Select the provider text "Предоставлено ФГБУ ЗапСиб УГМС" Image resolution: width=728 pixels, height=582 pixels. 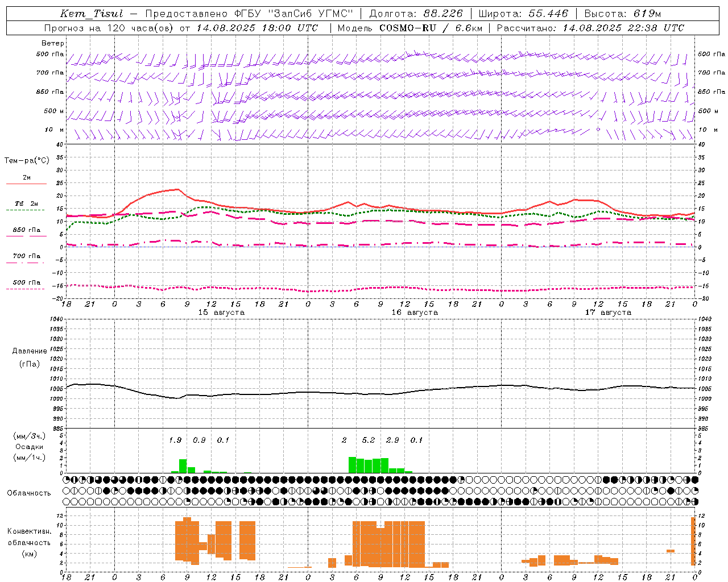(249, 14)
